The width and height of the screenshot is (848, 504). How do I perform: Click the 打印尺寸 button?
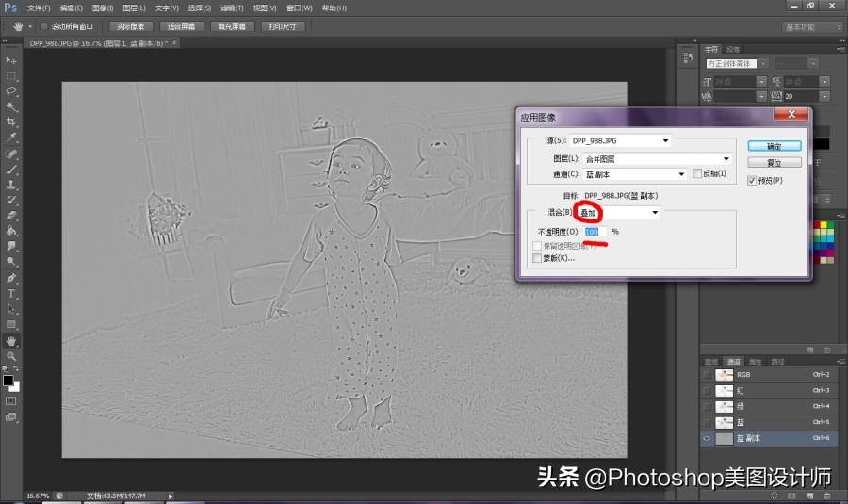(x=283, y=26)
